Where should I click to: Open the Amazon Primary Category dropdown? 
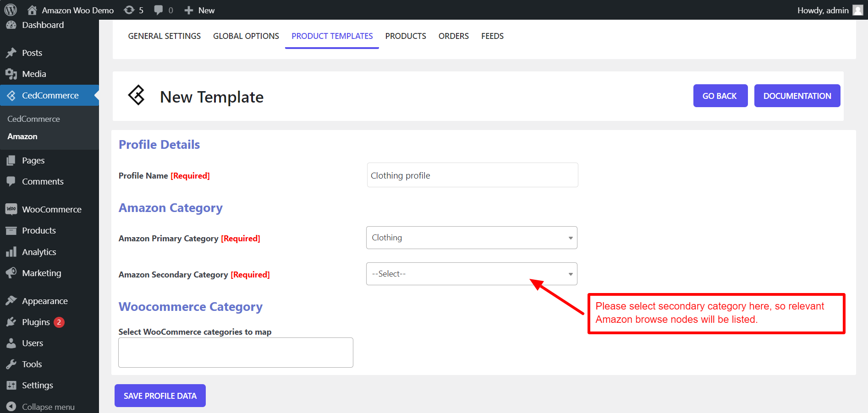point(472,238)
